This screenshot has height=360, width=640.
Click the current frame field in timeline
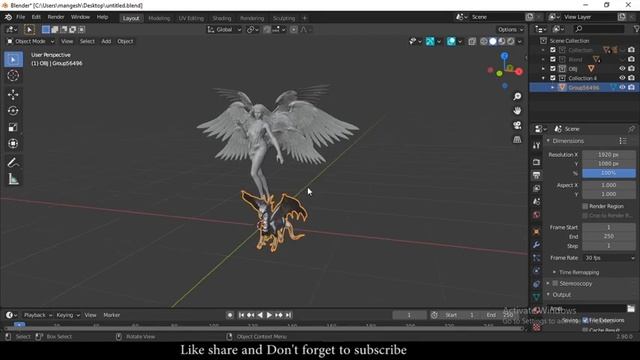click(409, 315)
